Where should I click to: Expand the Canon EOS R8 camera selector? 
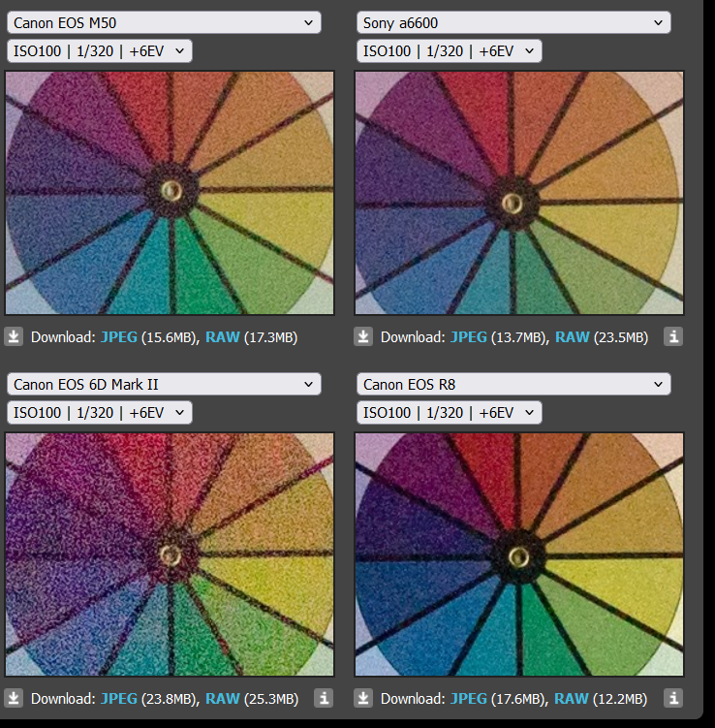coord(513,385)
